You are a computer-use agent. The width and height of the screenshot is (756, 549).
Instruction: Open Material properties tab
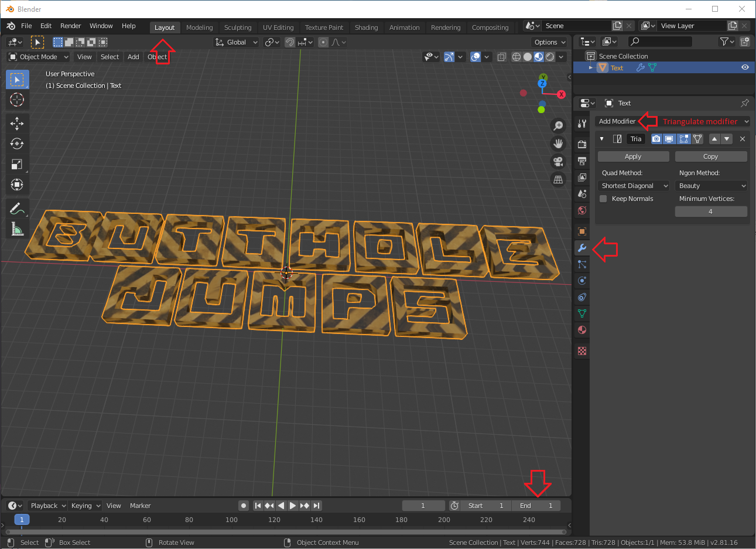pyautogui.click(x=582, y=330)
